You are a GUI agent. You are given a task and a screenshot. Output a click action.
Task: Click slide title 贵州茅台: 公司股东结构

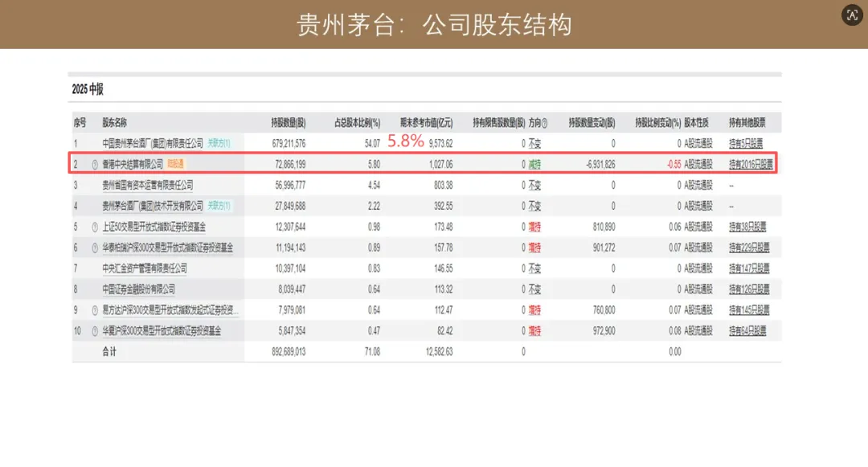coord(434,24)
